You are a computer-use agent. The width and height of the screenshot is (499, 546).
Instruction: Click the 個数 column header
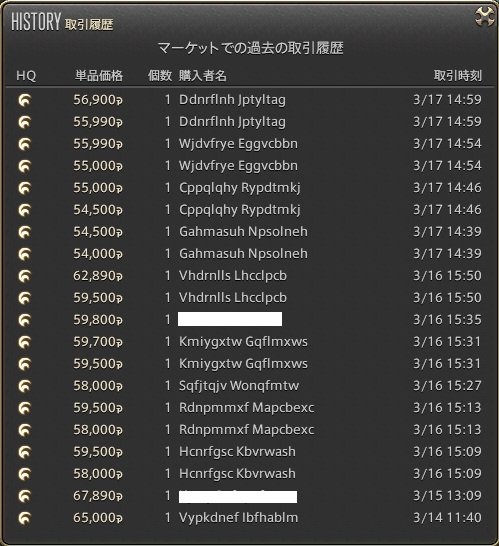pyautogui.click(x=160, y=76)
